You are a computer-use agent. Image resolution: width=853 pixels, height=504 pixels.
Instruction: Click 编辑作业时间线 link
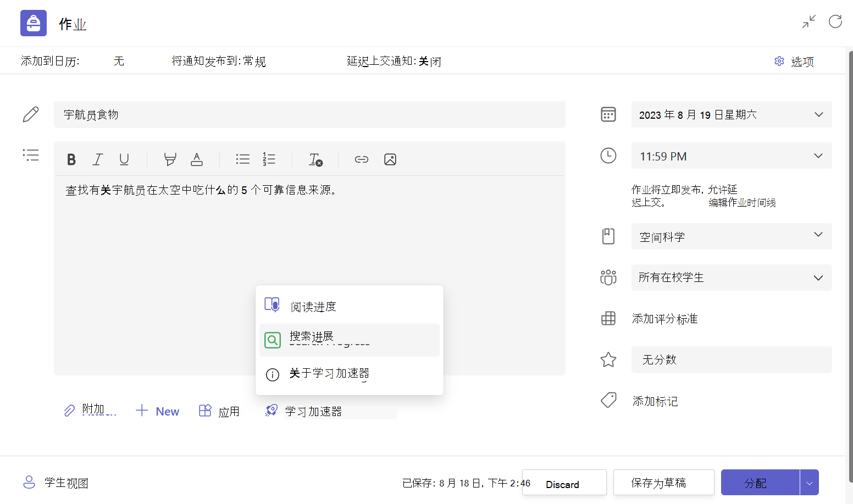pyautogui.click(x=742, y=203)
